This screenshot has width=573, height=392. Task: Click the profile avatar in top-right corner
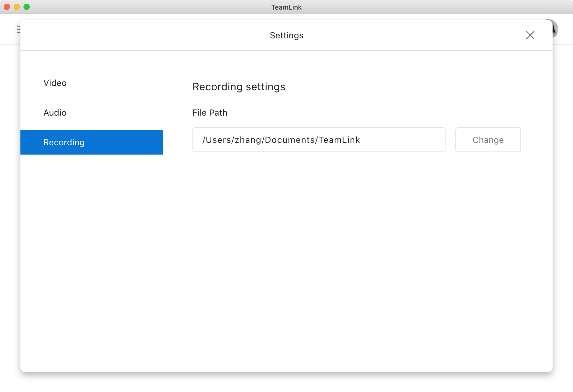click(555, 29)
